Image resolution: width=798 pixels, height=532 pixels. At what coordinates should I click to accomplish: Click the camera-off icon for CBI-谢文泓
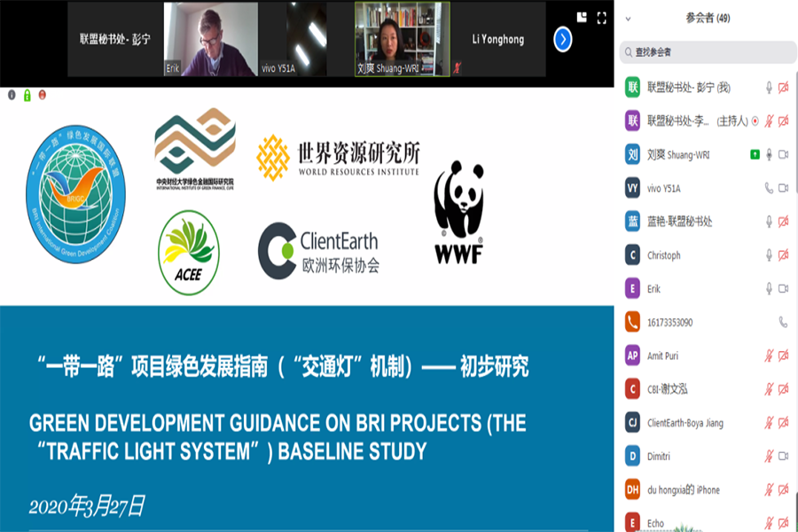pyautogui.click(x=784, y=389)
